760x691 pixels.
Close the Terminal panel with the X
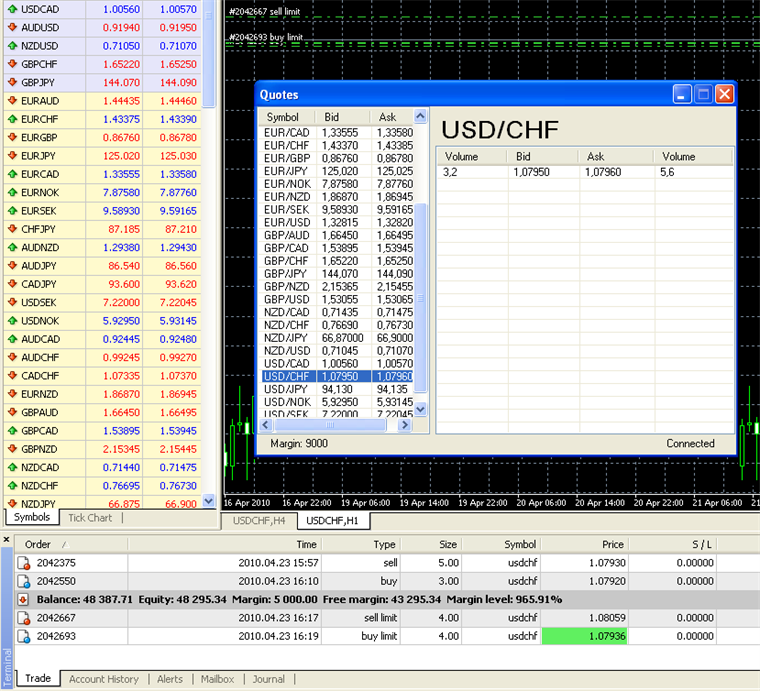pos(6,539)
